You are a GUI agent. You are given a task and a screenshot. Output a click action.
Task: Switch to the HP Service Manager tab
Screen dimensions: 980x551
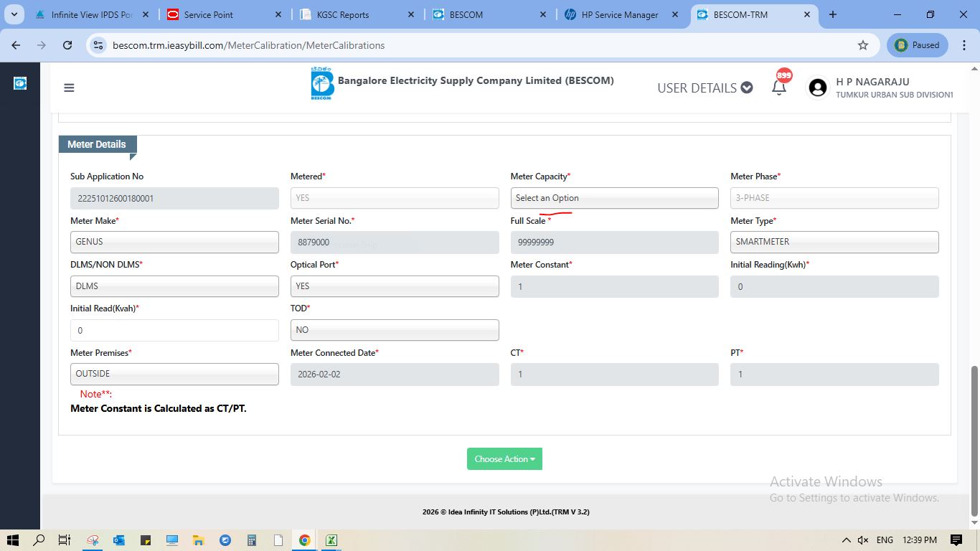pos(619,14)
